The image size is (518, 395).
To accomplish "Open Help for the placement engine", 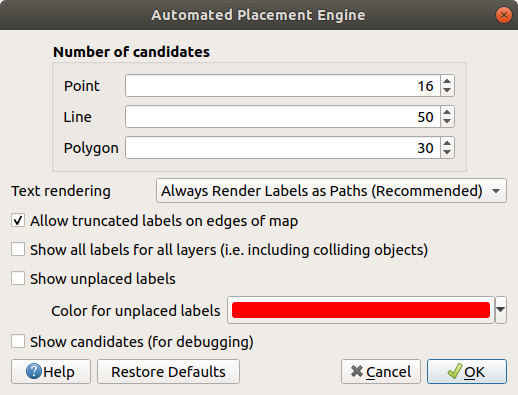I will click(51, 371).
